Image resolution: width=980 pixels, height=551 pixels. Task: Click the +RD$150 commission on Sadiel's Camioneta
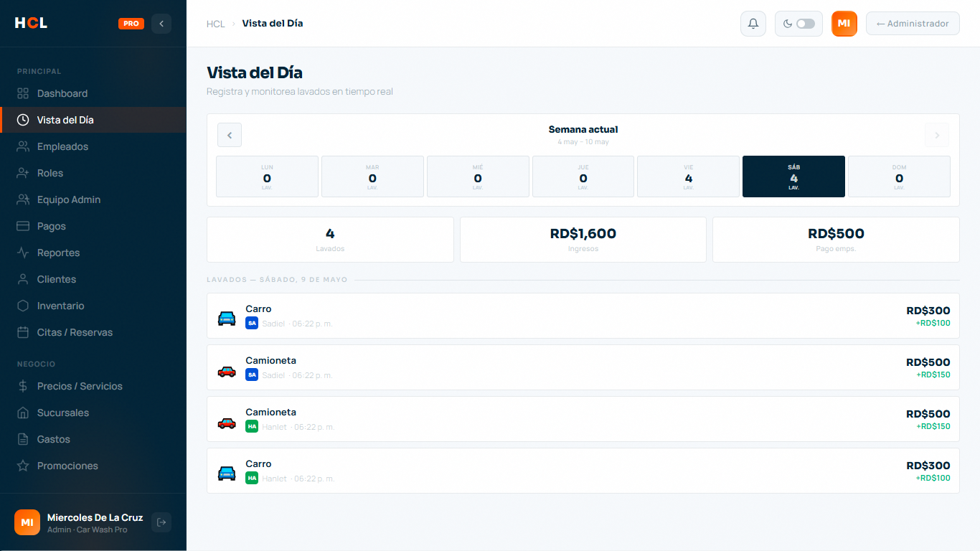point(933,375)
